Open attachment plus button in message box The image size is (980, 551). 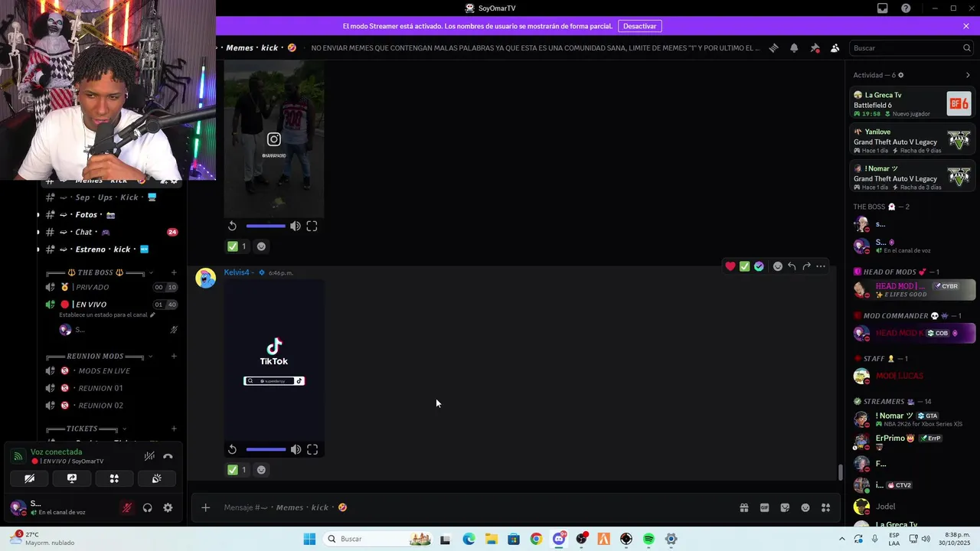pyautogui.click(x=205, y=507)
